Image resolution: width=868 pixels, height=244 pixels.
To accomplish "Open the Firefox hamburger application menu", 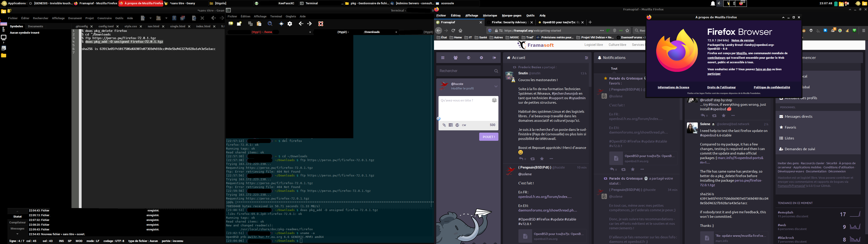I will [x=863, y=30].
